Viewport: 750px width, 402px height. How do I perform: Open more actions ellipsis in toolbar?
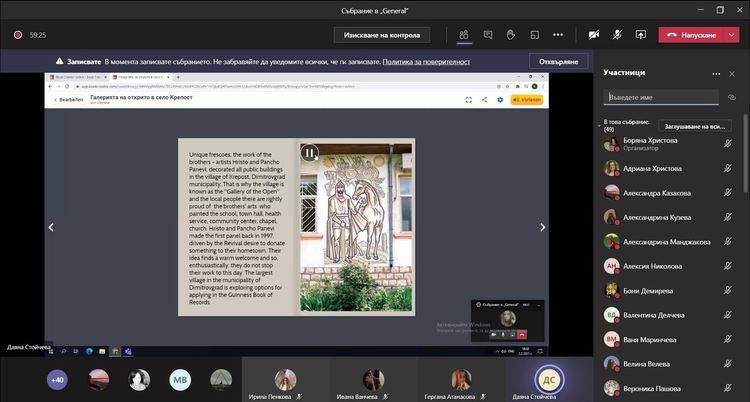(x=558, y=35)
